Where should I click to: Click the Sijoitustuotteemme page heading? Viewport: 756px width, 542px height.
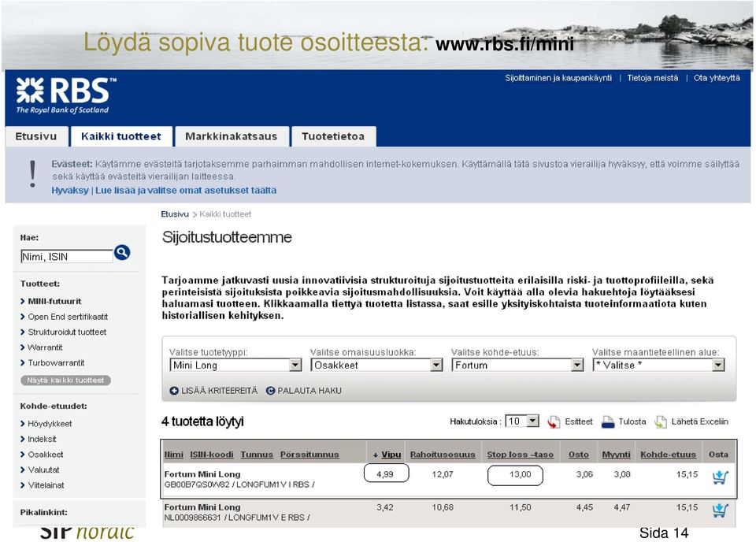coord(227,237)
